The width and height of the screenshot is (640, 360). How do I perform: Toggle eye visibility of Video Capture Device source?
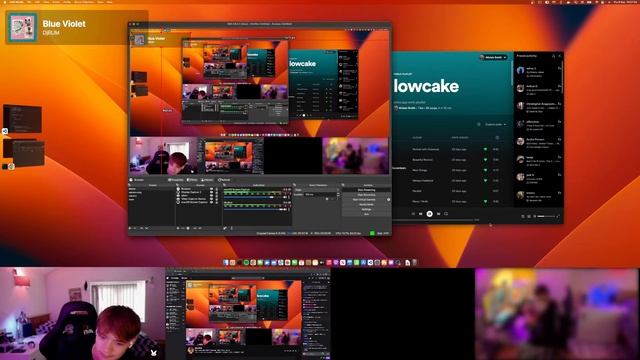(211, 199)
